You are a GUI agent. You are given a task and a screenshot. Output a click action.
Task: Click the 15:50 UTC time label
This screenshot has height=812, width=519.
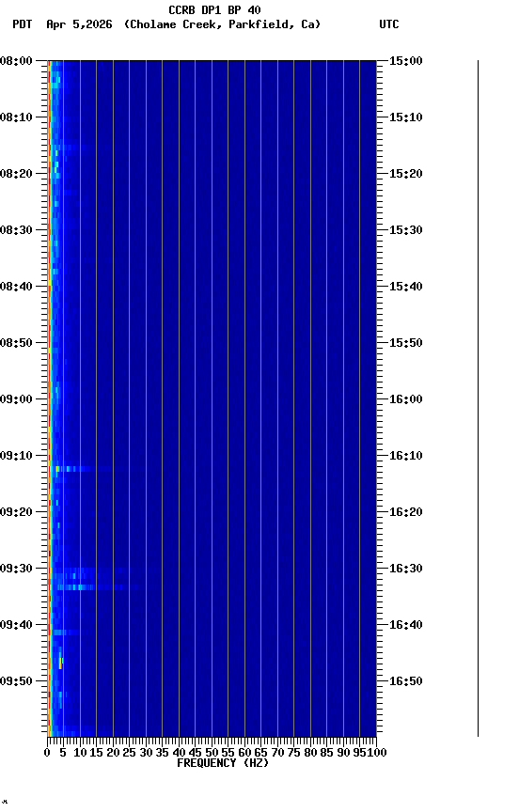[406, 343]
